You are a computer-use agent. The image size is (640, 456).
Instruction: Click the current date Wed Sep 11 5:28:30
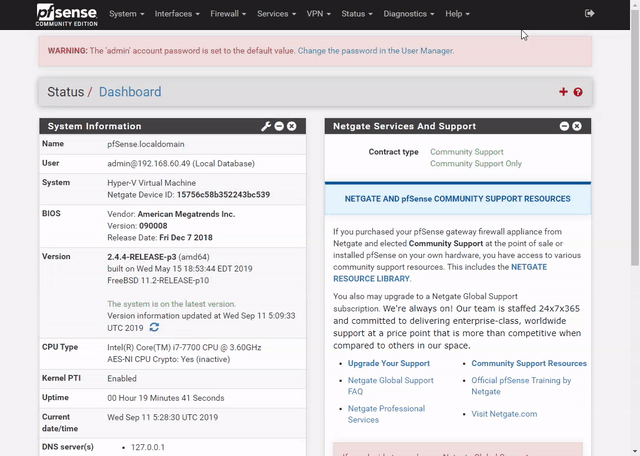[162, 418]
